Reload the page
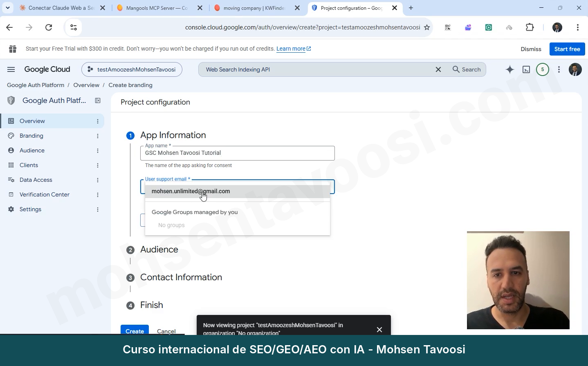588x366 pixels. tap(49, 27)
